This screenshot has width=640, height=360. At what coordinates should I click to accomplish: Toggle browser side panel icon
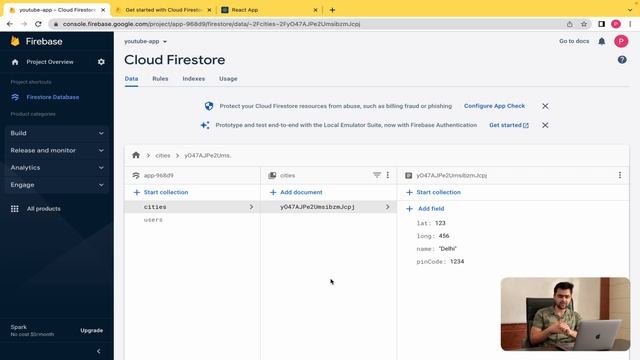[601, 24]
